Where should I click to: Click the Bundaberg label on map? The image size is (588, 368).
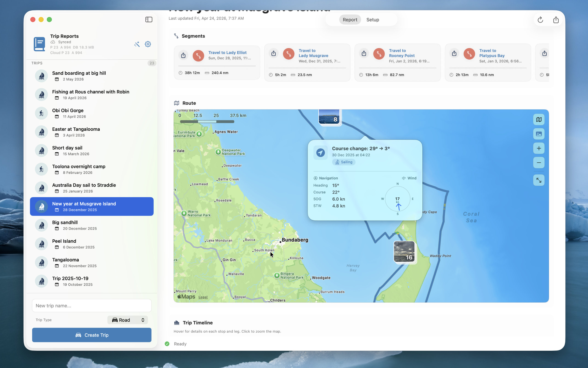coord(295,240)
